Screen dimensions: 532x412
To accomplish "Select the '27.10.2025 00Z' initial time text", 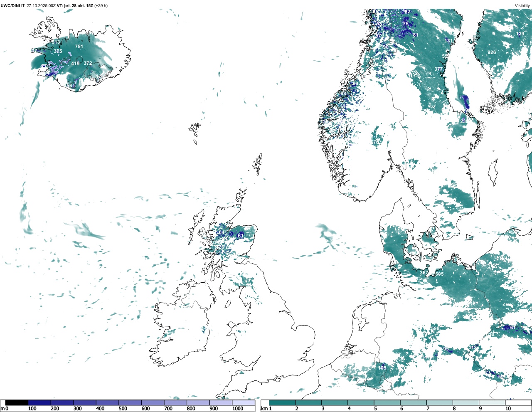I will [41, 5].
